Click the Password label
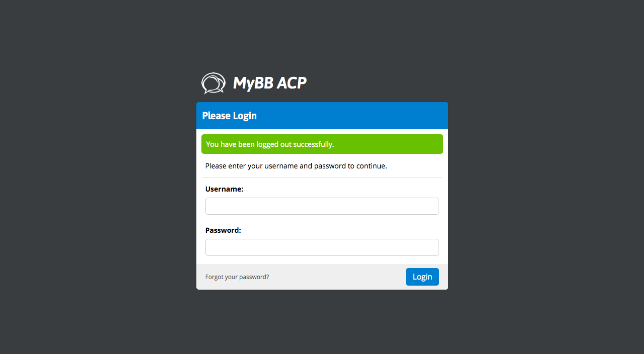Image resolution: width=644 pixels, height=354 pixels. click(x=223, y=230)
